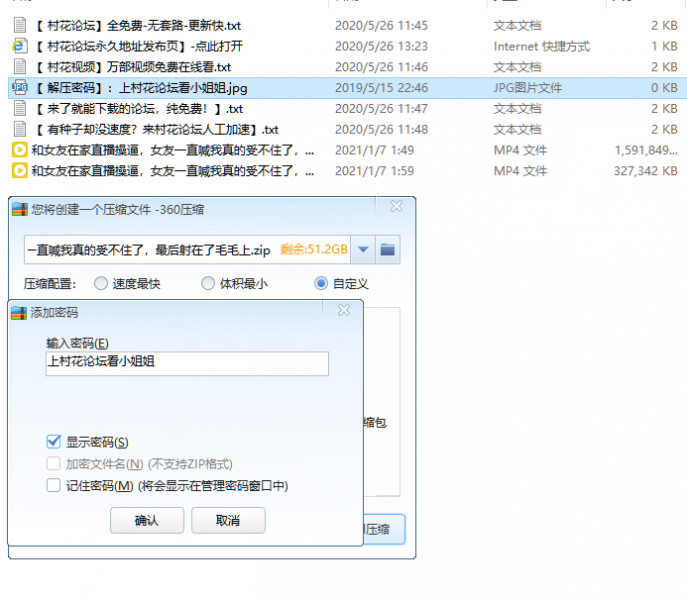Click text file icon of 万部视频免费在线看.txt
This screenshot has height=600, width=687.
click(x=19, y=67)
